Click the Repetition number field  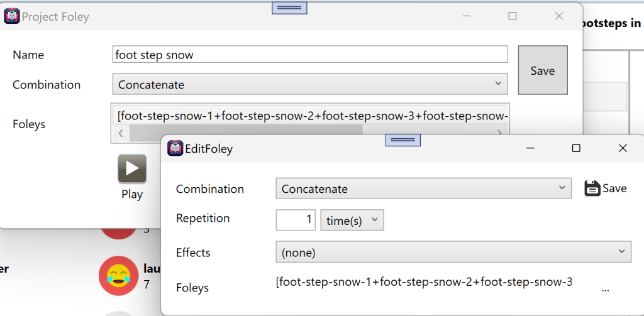296,220
